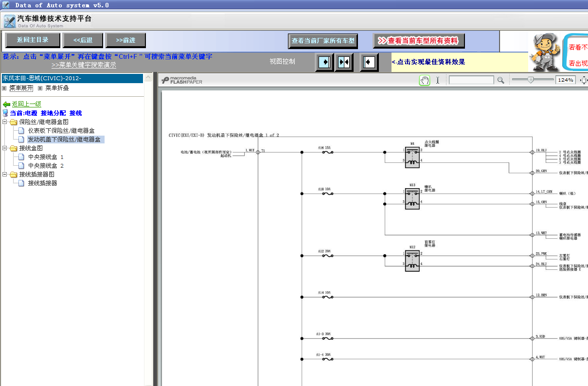Click 返回主目录 button
This screenshot has width=588, height=386.
[x=33, y=40]
